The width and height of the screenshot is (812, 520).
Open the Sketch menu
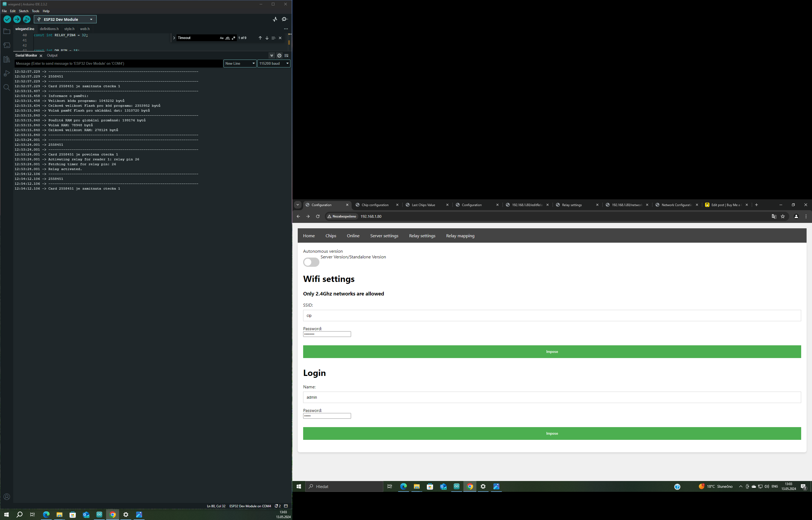pyautogui.click(x=24, y=11)
